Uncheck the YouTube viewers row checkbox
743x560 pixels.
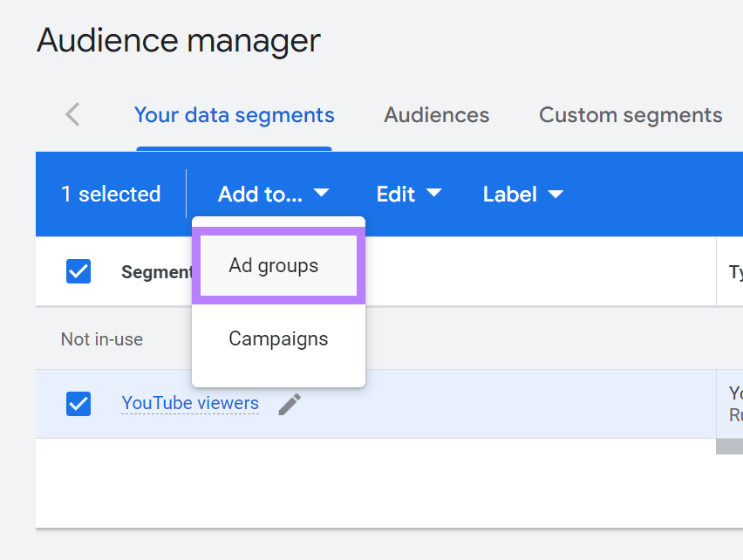(x=78, y=403)
